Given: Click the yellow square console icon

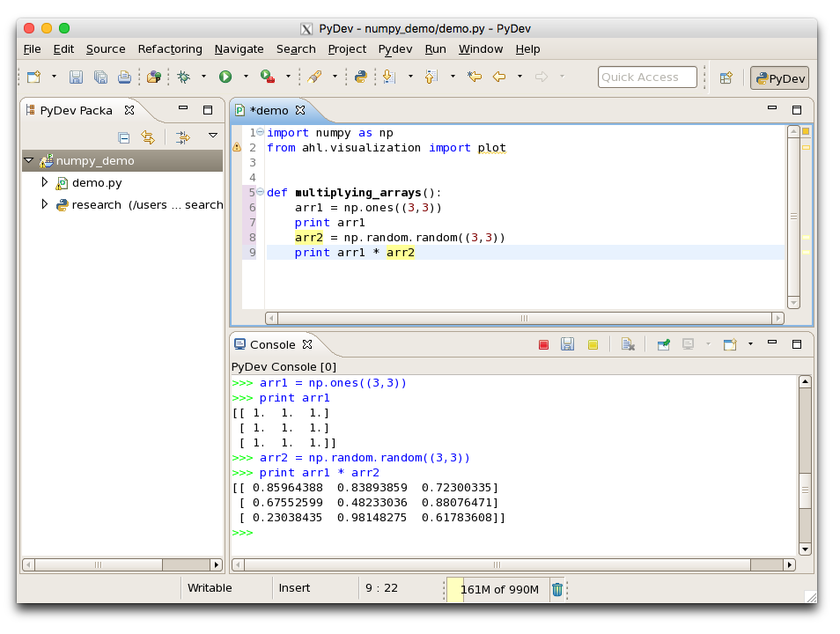Looking at the screenshot, I should [x=593, y=344].
